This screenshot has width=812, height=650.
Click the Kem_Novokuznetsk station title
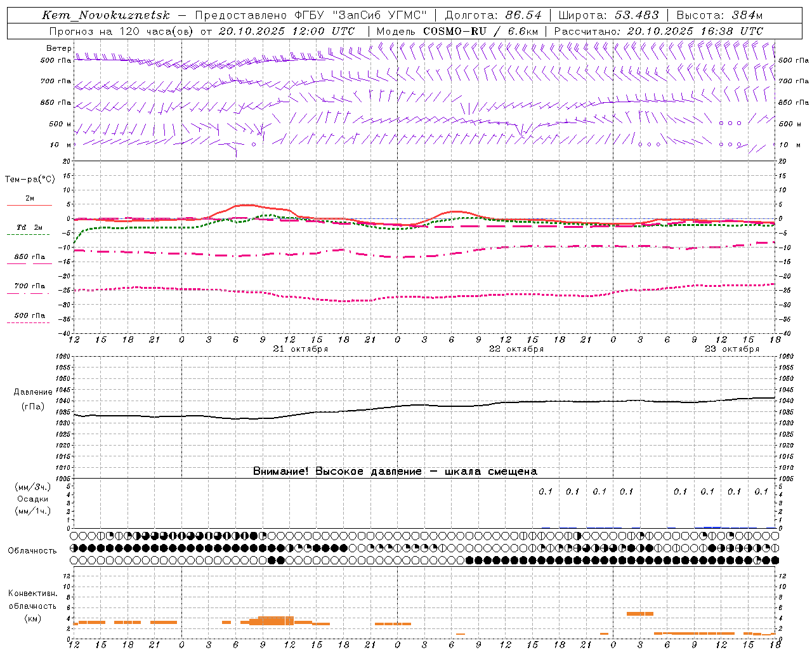pos(105,15)
